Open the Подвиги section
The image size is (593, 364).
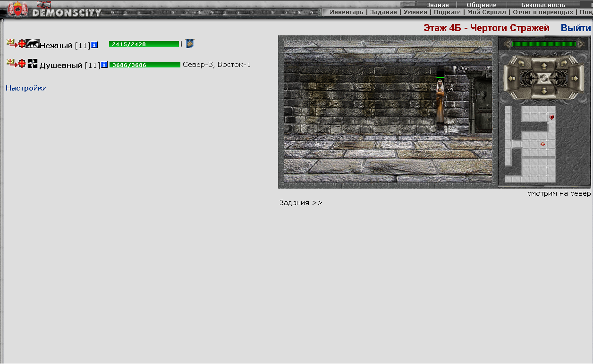447,12
